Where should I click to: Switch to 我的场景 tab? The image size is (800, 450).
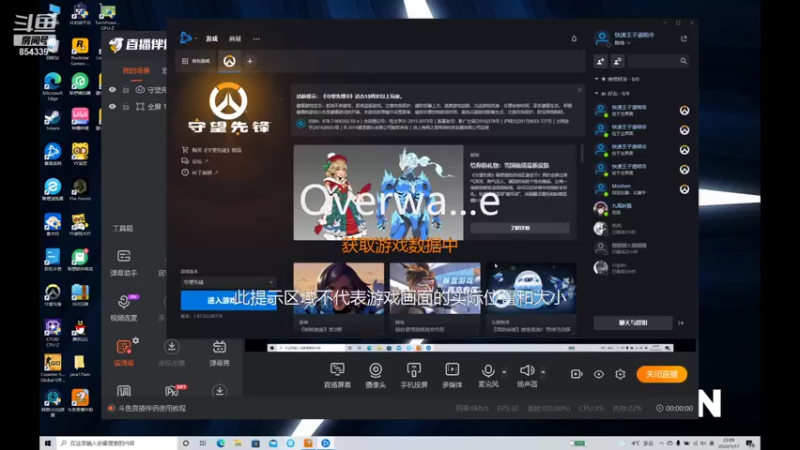[x=136, y=70]
